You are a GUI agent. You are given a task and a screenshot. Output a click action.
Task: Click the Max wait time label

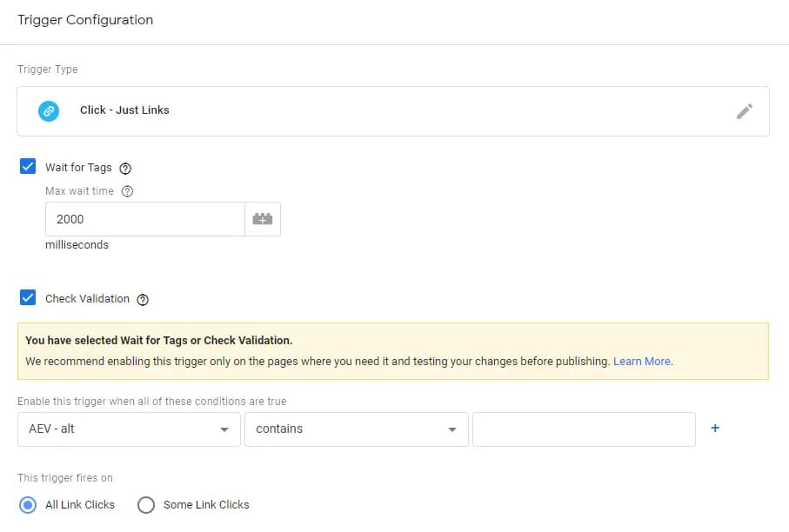[79, 191]
